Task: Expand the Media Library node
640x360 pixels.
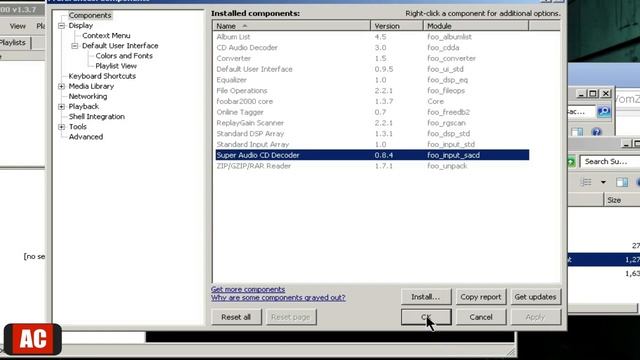Action: 61,86
